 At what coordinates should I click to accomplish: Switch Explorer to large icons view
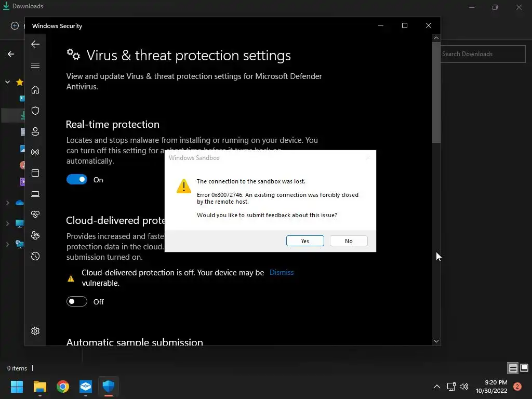(524, 368)
